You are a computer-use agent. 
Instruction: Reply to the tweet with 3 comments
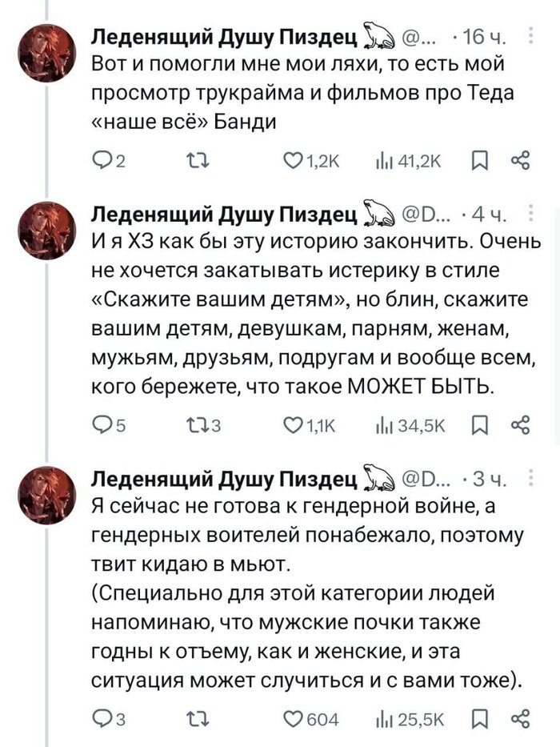(103, 718)
